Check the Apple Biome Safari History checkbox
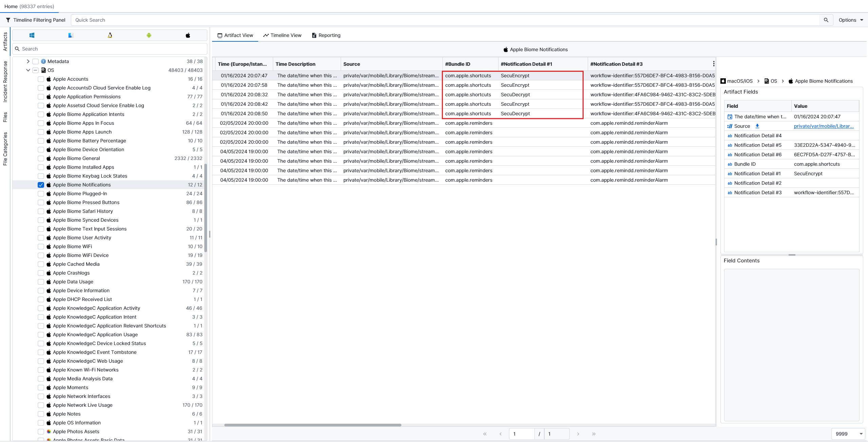The height and width of the screenshot is (442, 868). coord(41,211)
